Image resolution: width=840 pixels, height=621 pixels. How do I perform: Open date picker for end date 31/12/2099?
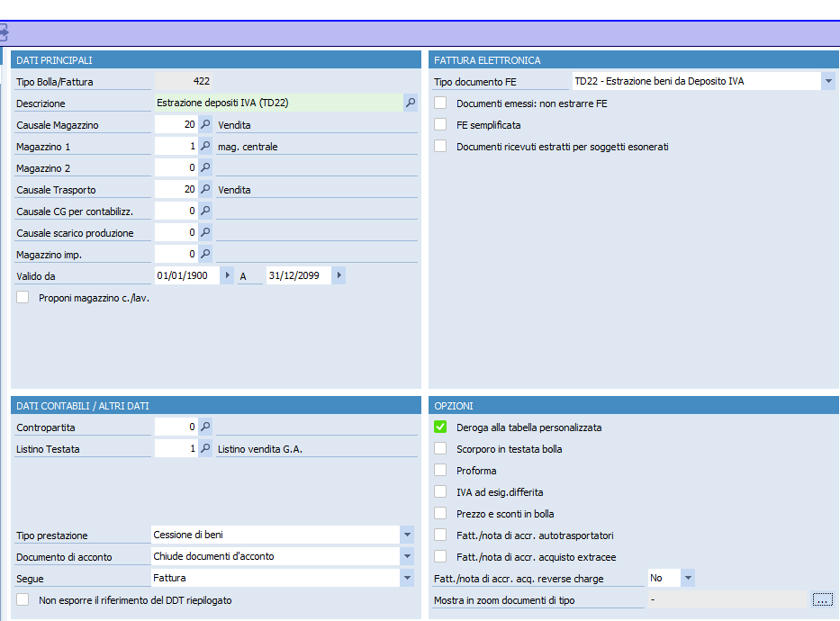click(339, 275)
